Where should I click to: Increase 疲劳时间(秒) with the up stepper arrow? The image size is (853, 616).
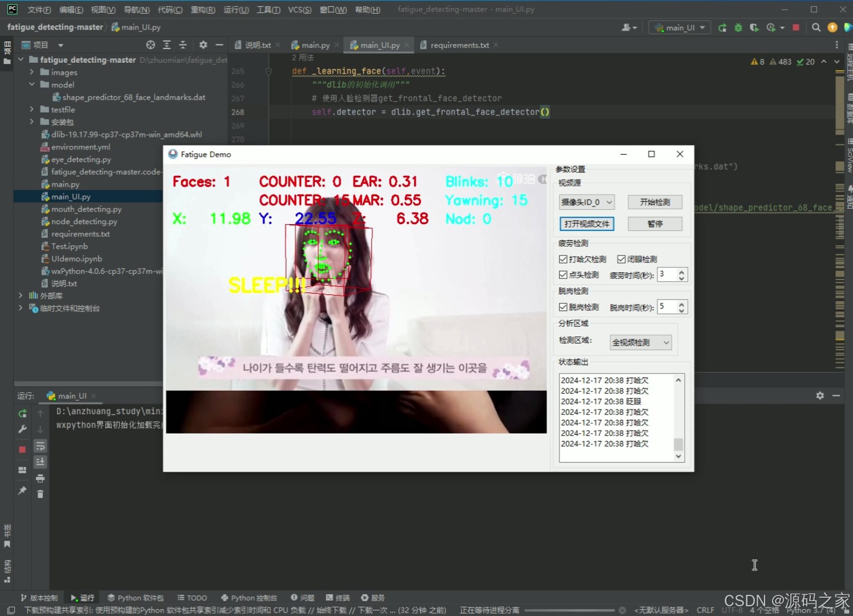pyautogui.click(x=682, y=271)
